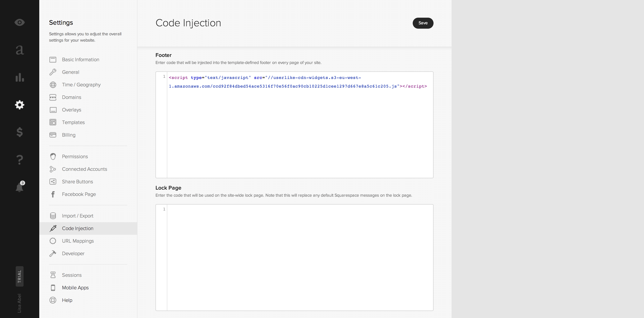Click the Permissions face icon
644x318 pixels.
pyautogui.click(x=53, y=156)
